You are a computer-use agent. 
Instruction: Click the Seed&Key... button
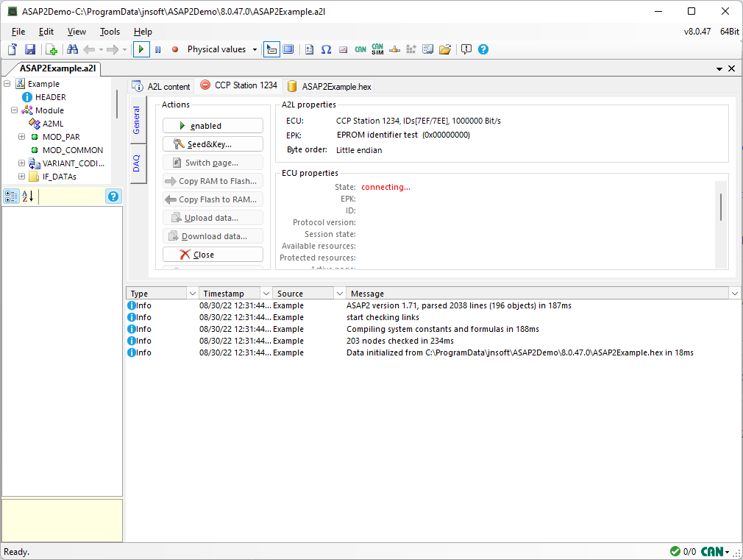pos(213,144)
